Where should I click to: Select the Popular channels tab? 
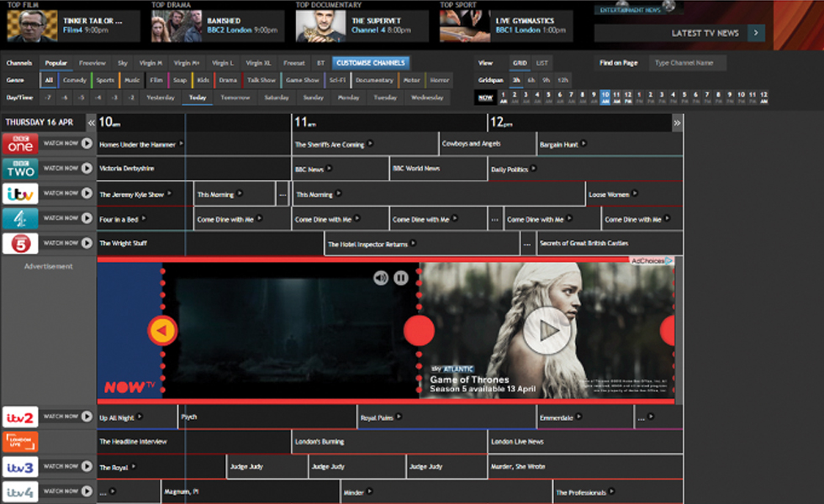coord(55,63)
